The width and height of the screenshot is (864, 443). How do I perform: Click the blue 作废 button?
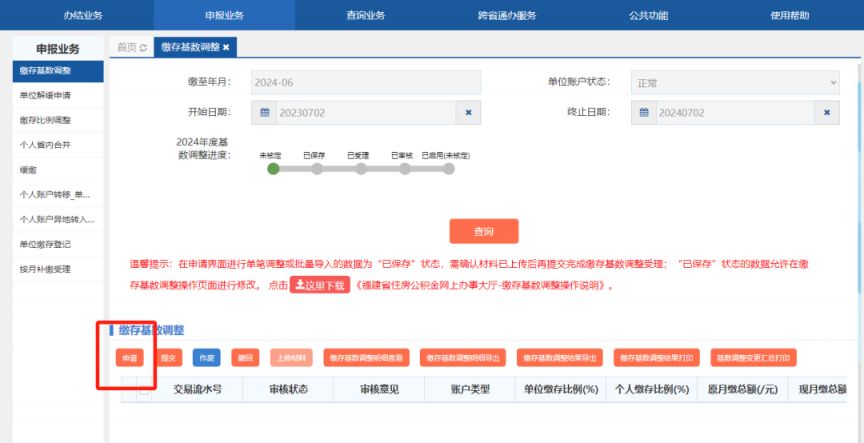pyautogui.click(x=205, y=357)
